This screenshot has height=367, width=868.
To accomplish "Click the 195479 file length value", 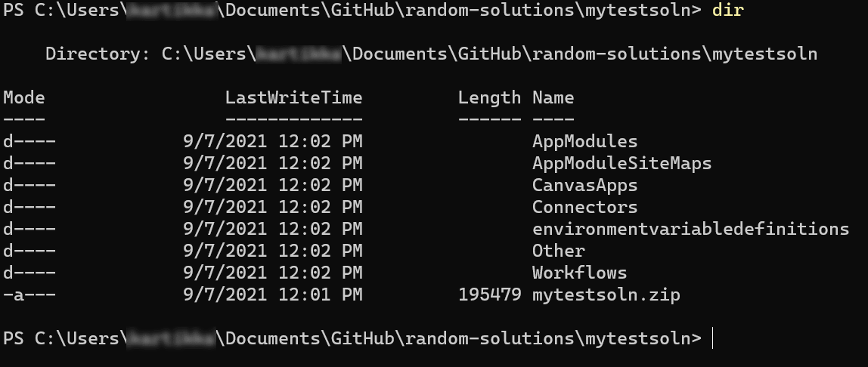I will pyautogui.click(x=489, y=295).
